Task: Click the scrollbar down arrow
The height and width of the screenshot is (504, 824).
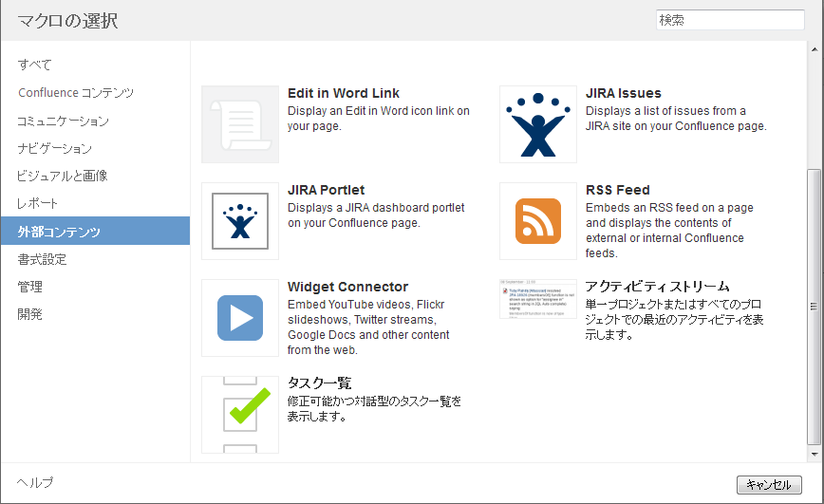Action: (x=814, y=454)
